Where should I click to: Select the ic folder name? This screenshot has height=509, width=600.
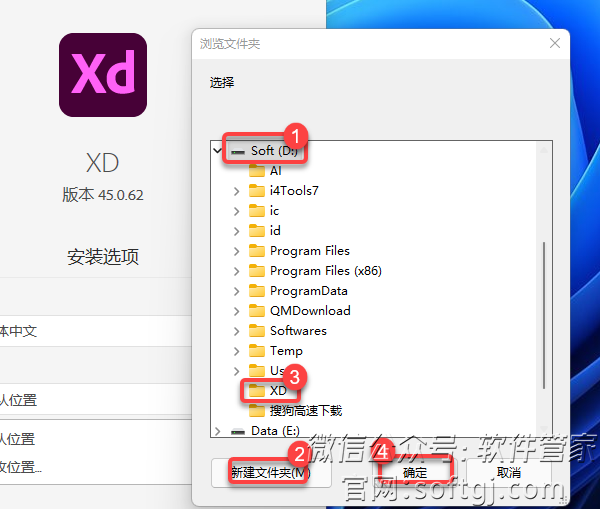click(274, 211)
